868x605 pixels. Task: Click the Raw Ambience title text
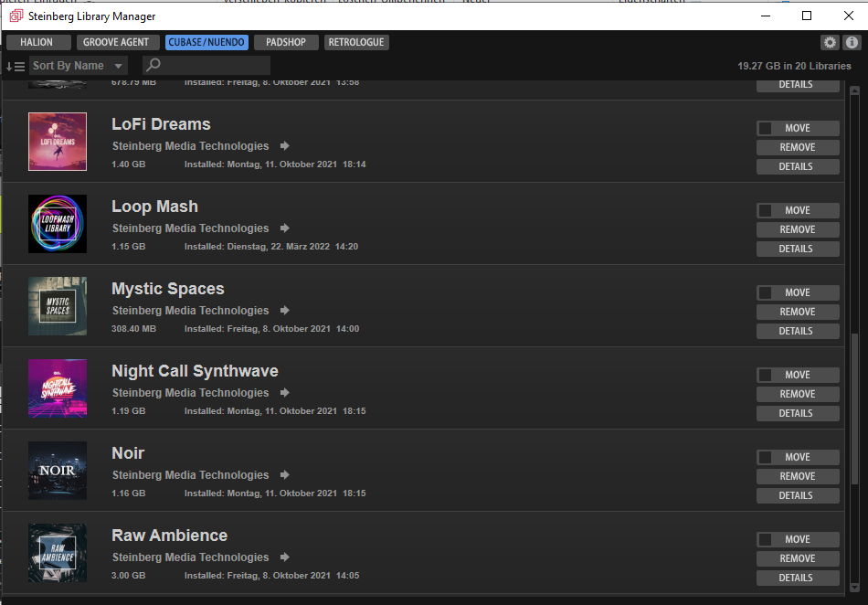coord(169,536)
